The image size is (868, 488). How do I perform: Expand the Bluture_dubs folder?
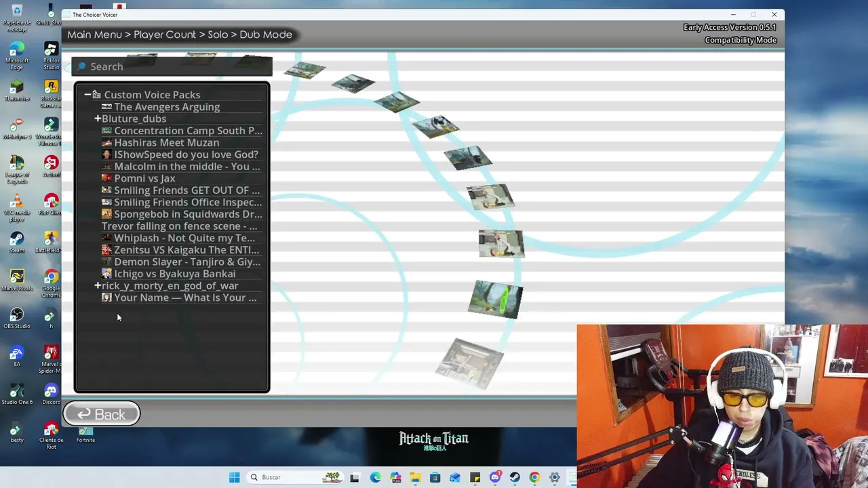[98, 119]
